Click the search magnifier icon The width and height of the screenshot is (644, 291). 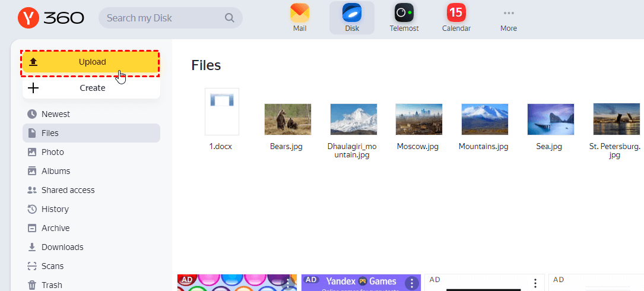click(230, 18)
